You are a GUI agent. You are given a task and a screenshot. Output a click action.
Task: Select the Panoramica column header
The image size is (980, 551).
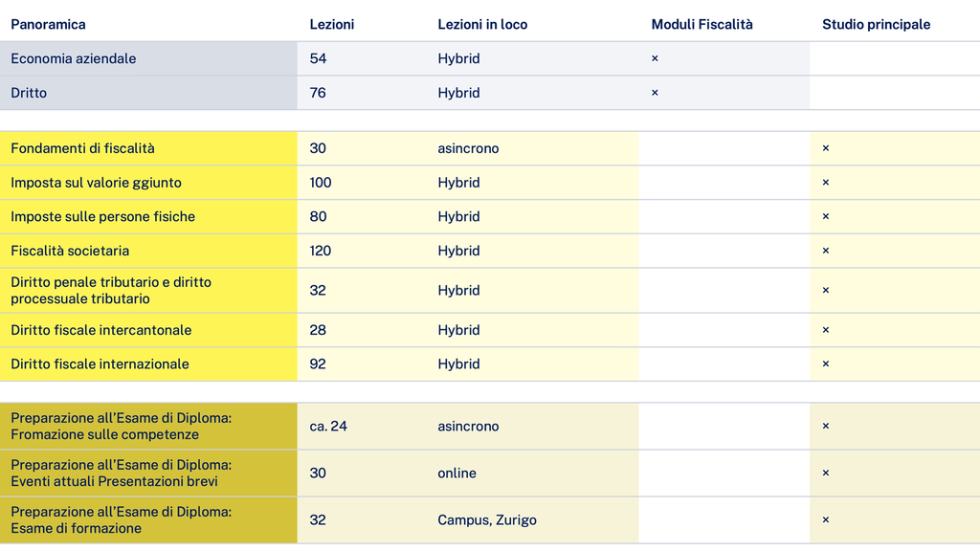(48, 24)
